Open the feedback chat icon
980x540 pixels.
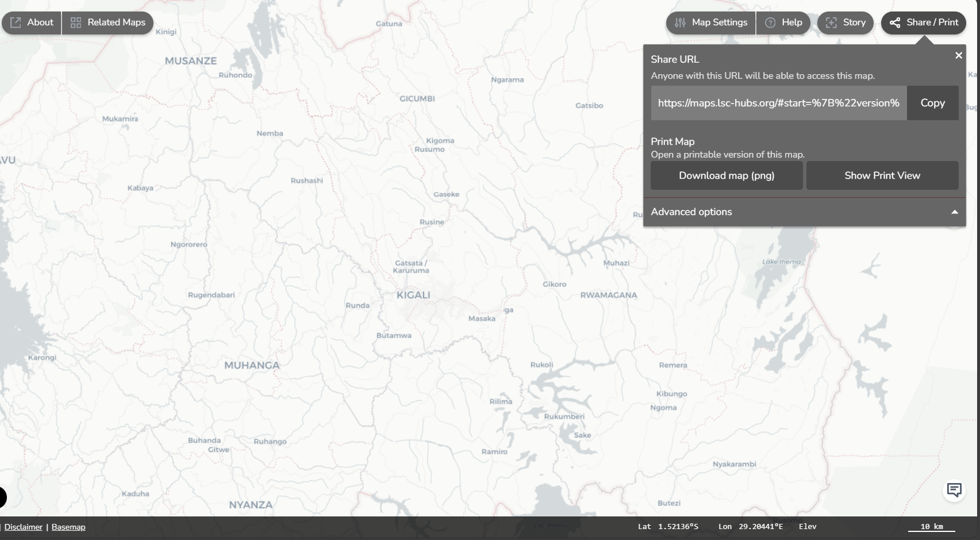click(954, 490)
